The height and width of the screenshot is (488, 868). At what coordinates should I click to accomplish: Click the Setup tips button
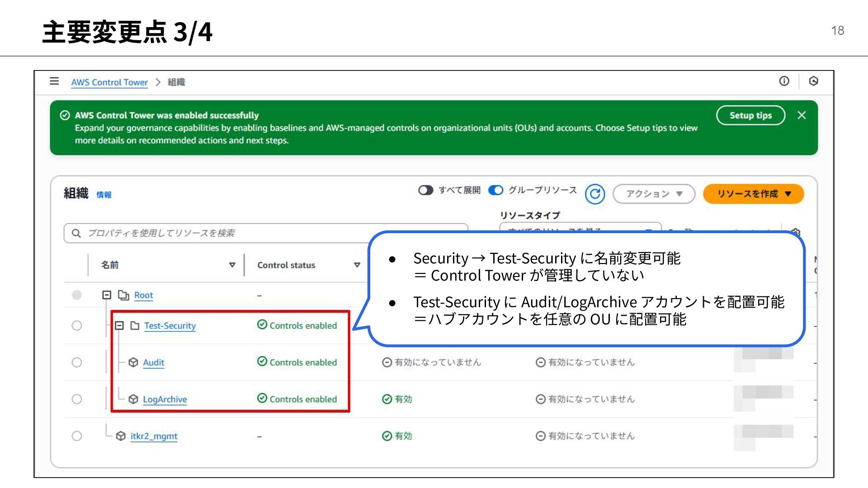pos(750,115)
